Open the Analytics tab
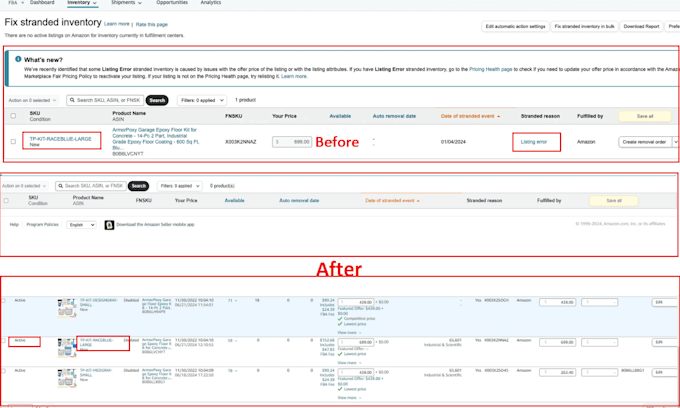 (211, 3)
